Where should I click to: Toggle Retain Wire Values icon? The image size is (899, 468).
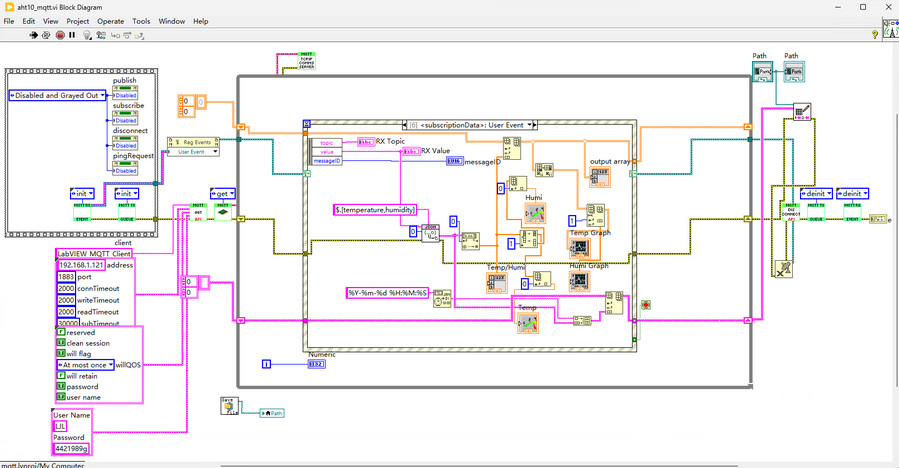101,35
